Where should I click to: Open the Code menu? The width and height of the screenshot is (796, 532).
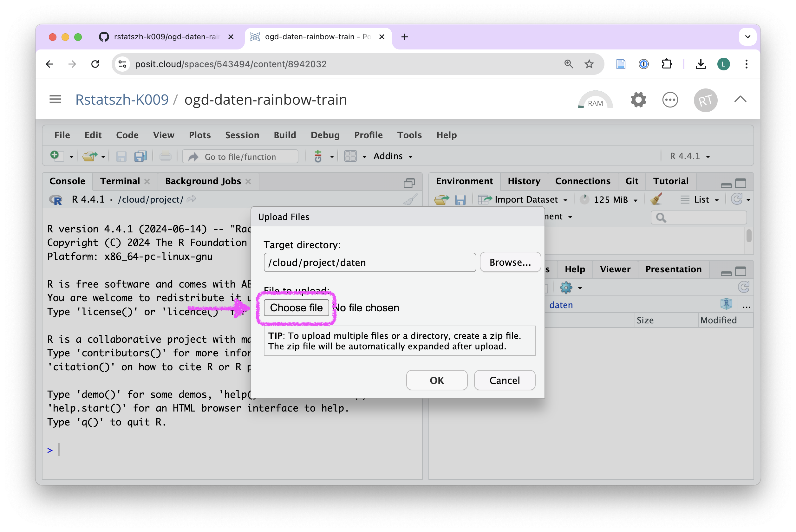click(x=127, y=135)
